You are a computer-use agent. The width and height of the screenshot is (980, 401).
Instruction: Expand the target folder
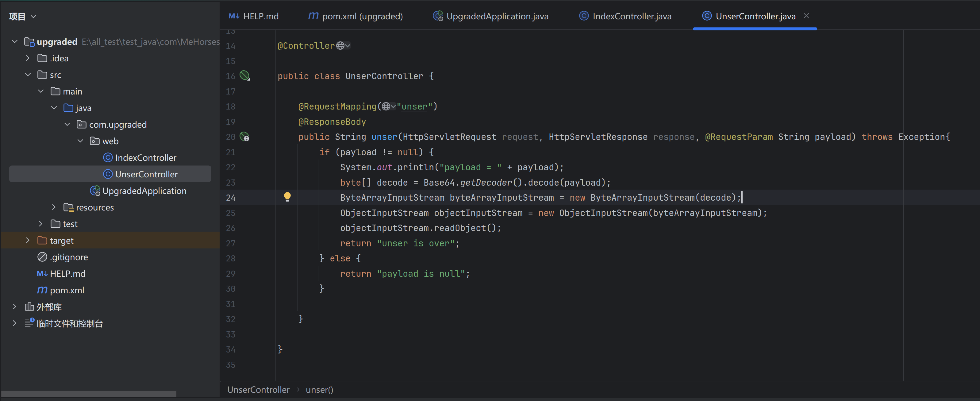tap(28, 240)
